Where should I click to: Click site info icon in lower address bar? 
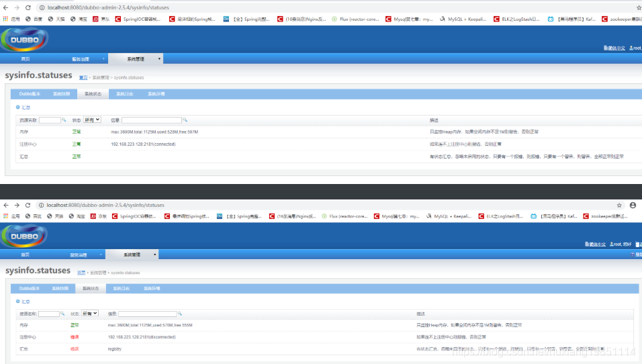[41, 205]
